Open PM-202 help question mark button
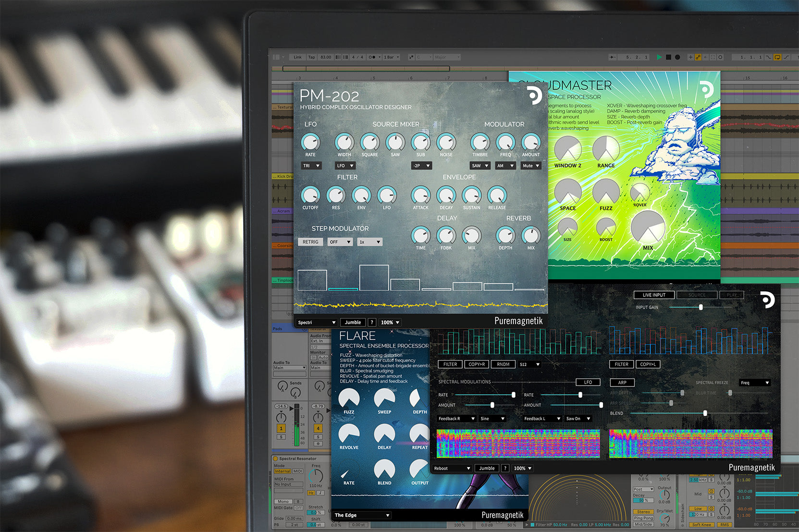This screenshot has height=532, width=799. coord(372,322)
